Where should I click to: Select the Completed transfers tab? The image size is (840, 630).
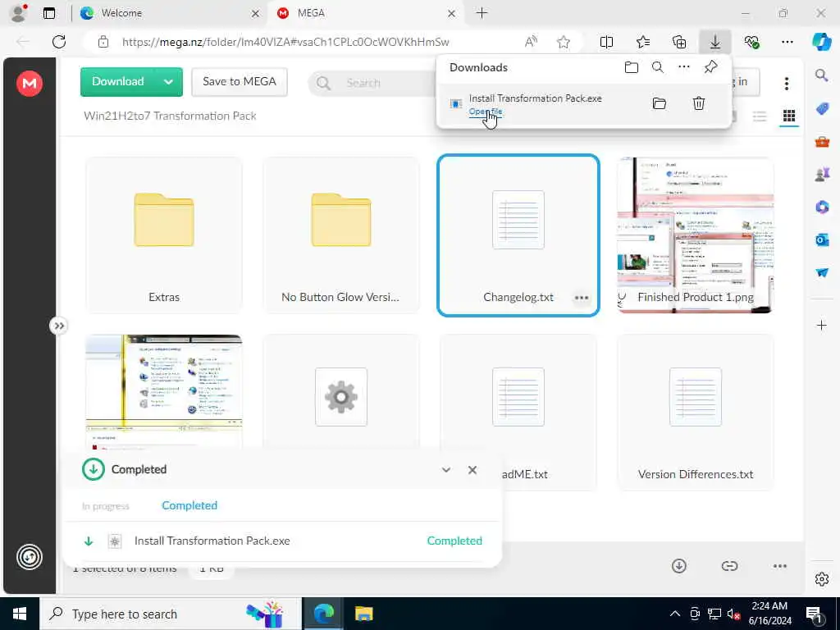pyautogui.click(x=189, y=505)
